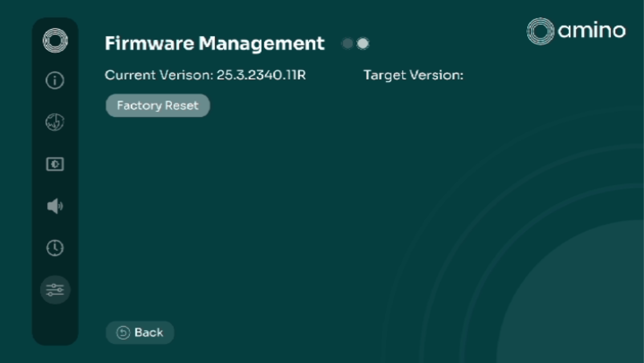Click the amino logo atop the sidebar
644x363 pixels.
(55, 40)
